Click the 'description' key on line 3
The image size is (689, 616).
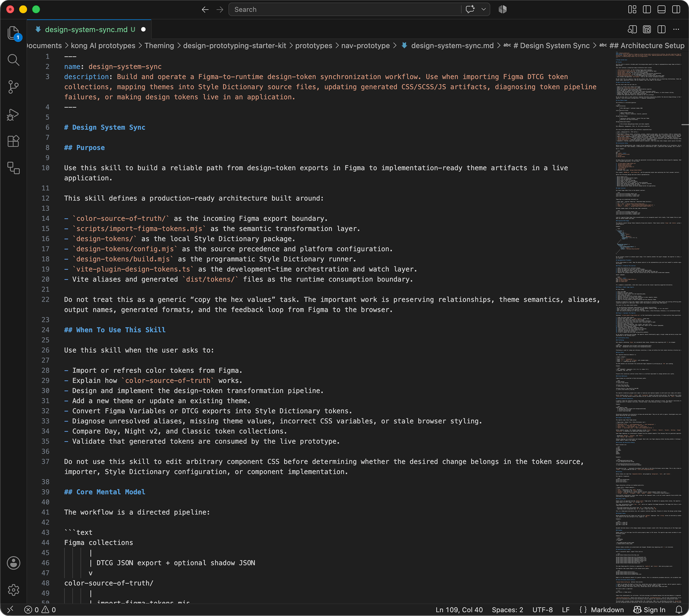(86, 77)
